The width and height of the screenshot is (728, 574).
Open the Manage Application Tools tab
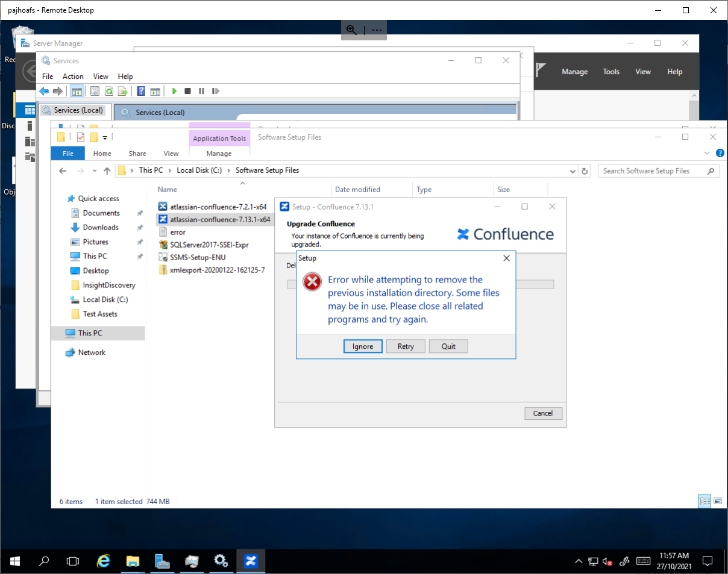219,154
